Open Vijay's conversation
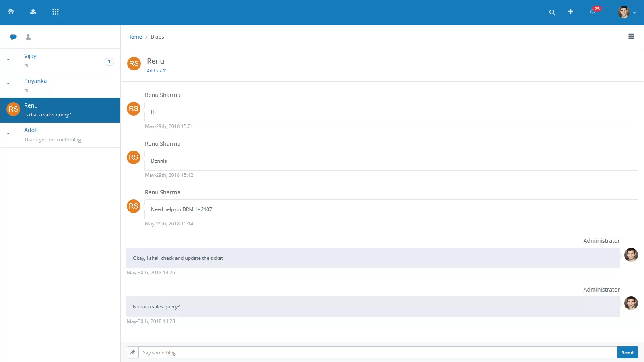The image size is (644, 362). [x=60, y=61]
